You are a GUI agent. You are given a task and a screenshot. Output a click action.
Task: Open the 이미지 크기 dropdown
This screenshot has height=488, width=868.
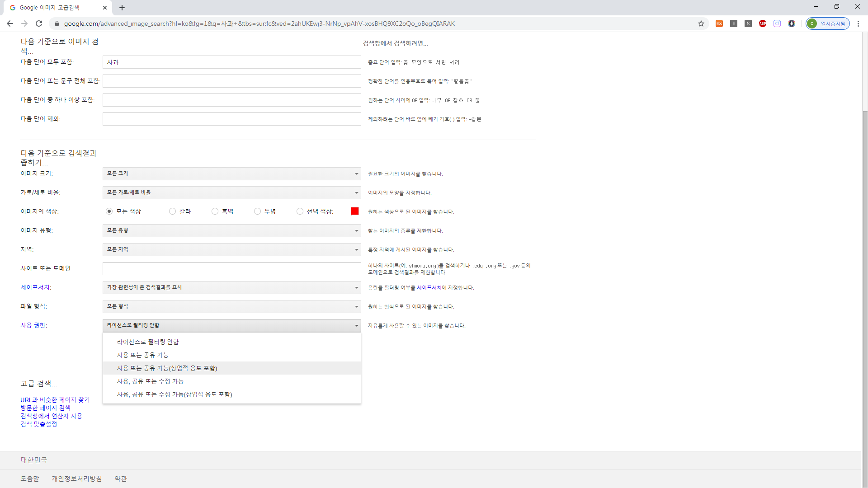(x=231, y=174)
